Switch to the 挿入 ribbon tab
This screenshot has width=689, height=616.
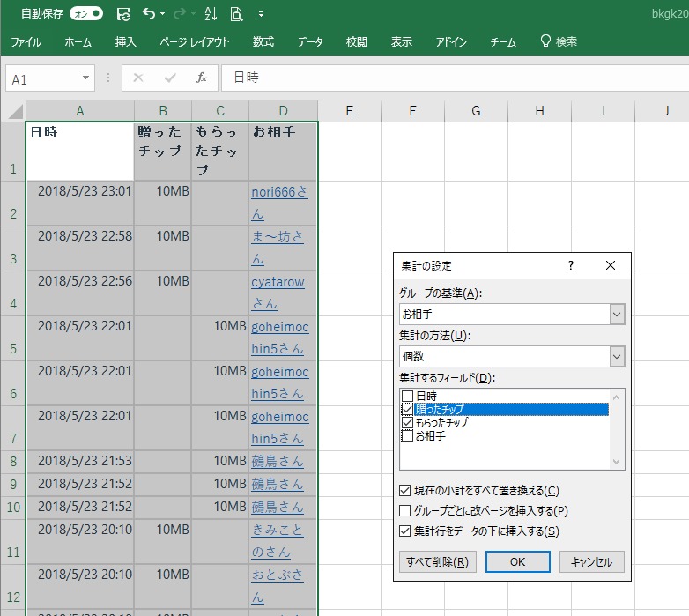(126, 41)
